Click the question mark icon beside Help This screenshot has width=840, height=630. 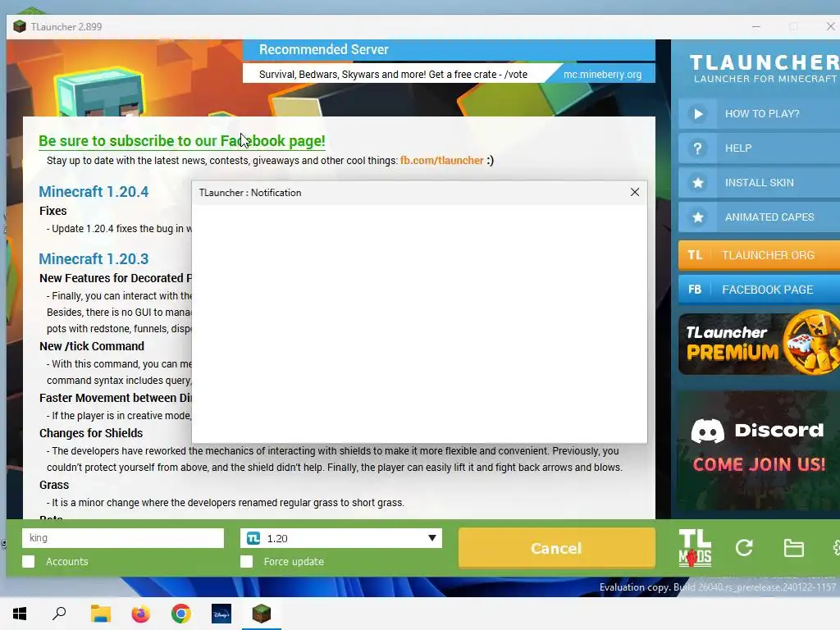697,148
